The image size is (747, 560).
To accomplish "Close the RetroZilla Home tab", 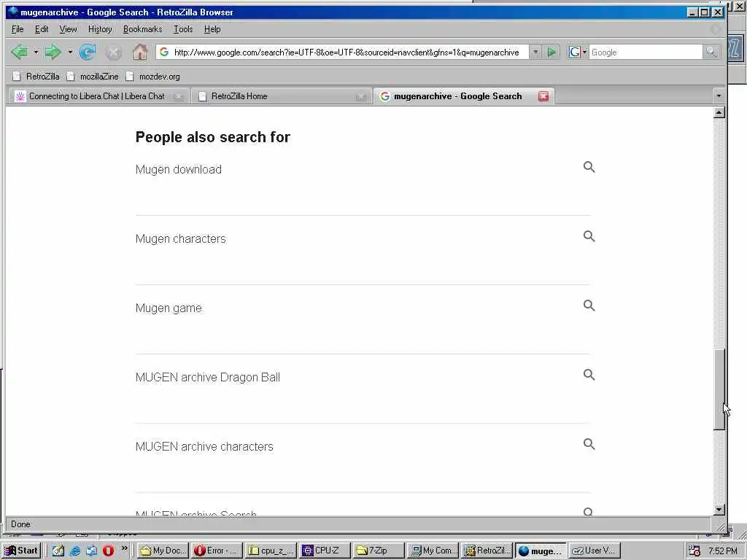I will pos(361,96).
